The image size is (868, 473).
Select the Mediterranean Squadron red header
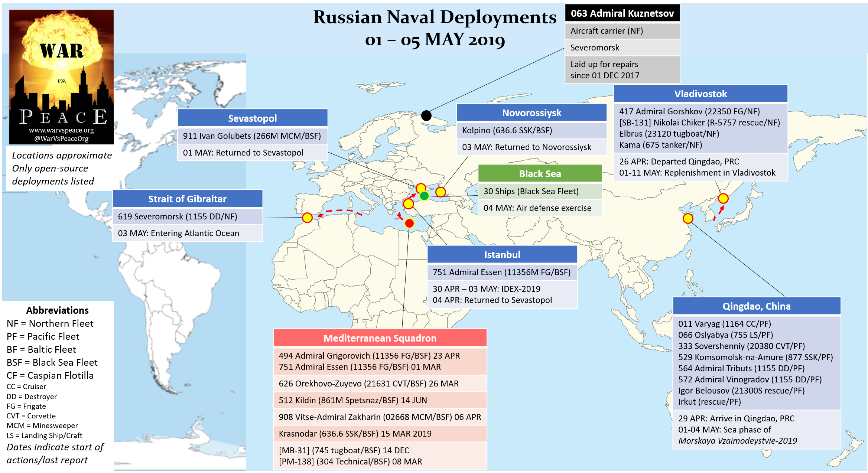380,338
